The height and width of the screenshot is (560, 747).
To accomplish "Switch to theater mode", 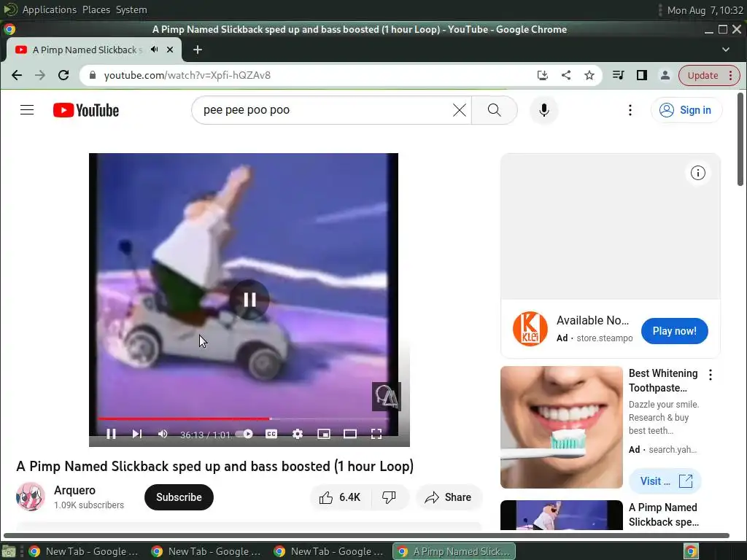I will coord(350,434).
